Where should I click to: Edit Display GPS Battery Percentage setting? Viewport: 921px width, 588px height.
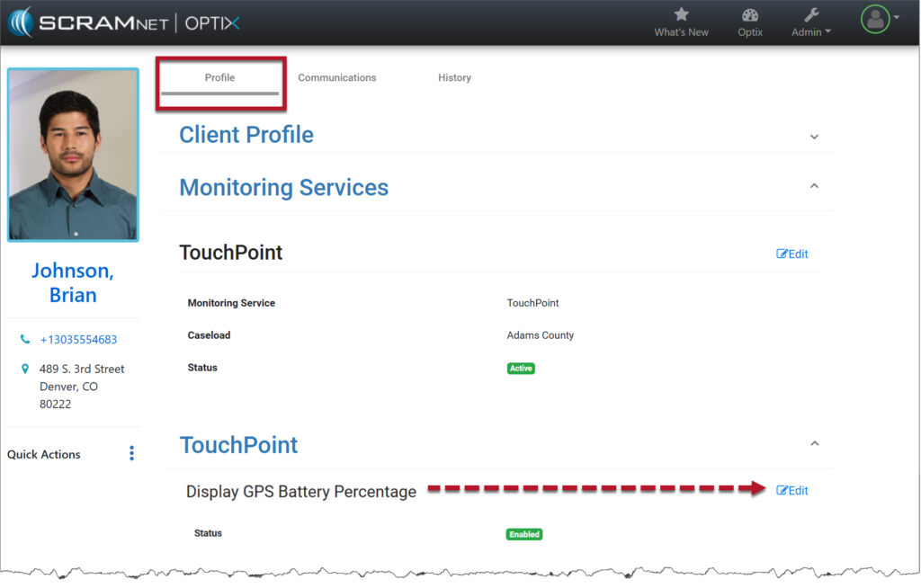coord(792,491)
